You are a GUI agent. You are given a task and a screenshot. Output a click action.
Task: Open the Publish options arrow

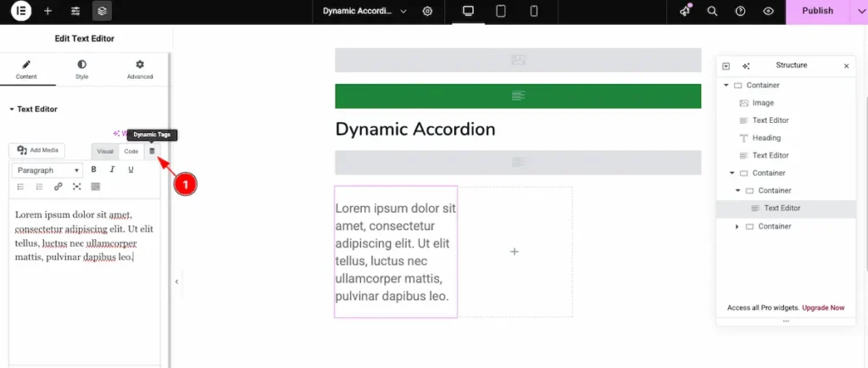pyautogui.click(x=855, y=11)
